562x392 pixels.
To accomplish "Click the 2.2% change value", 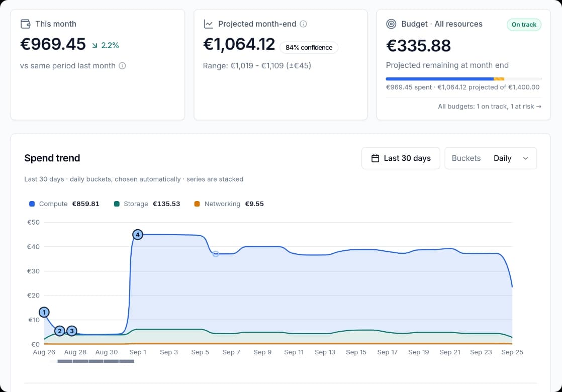I will coord(110,46).
